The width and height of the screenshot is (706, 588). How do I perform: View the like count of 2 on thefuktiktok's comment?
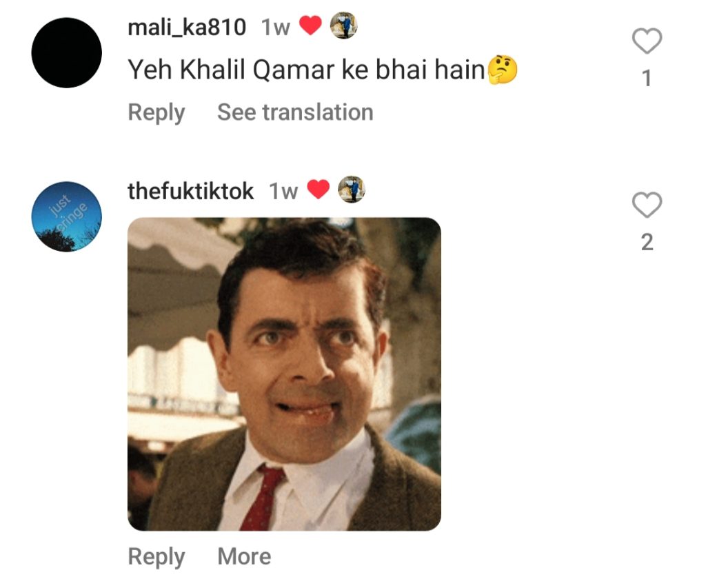[647, 243]
